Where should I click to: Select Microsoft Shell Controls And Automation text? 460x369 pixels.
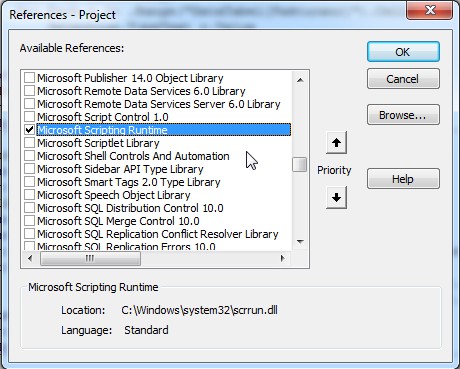click(x=133, y=156)
